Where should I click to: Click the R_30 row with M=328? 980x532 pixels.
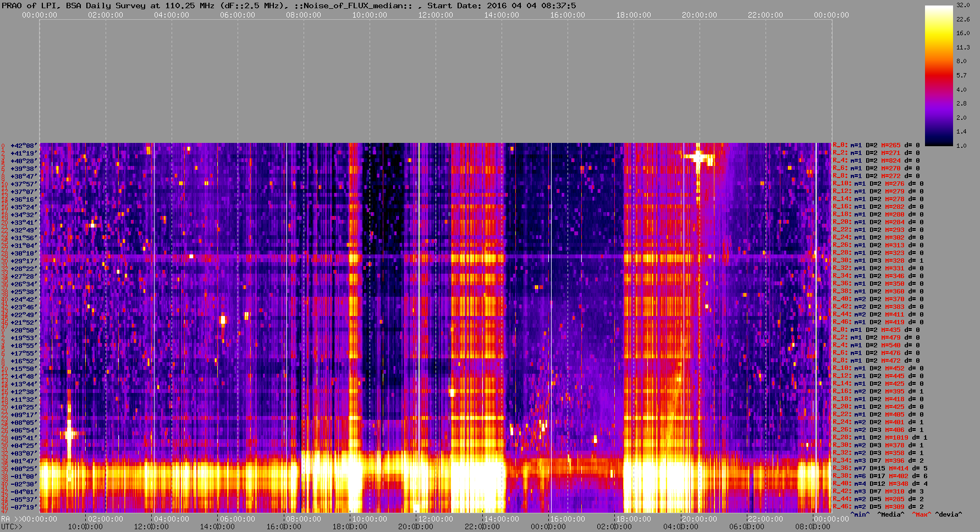click(x=878, y=261)
